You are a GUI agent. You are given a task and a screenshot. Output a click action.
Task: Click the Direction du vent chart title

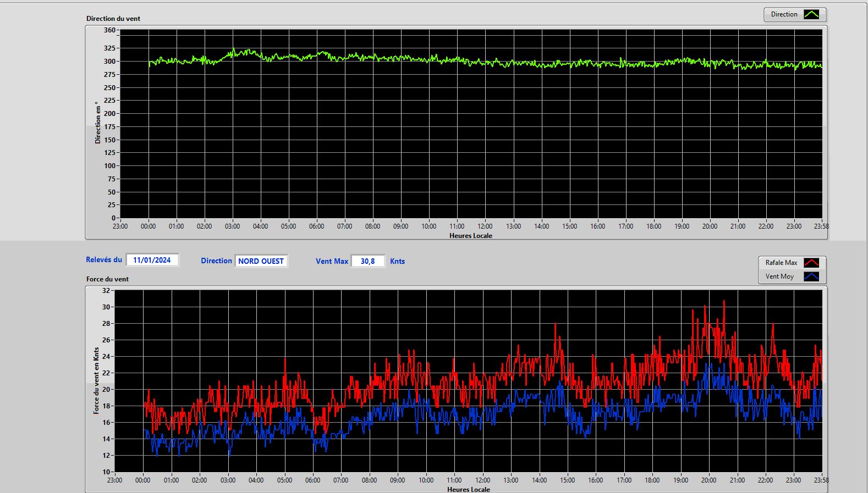[x=113, y=18]
